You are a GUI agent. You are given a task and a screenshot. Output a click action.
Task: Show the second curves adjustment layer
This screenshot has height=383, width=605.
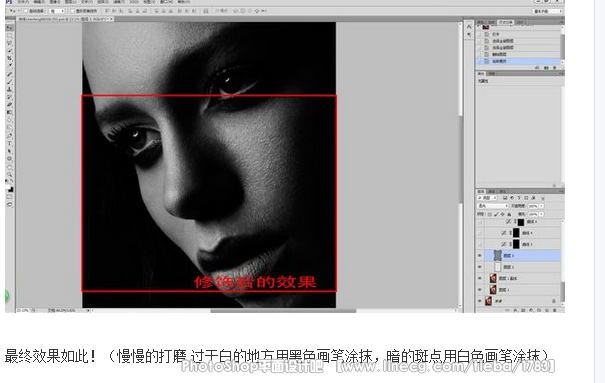480,233
